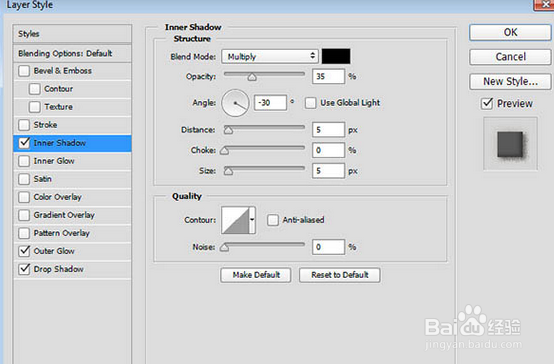This screenshot has width=554, height=364.
Task: Select the Gradient Overlay entry
Action: pyautogui.click(x=64, y=215)
